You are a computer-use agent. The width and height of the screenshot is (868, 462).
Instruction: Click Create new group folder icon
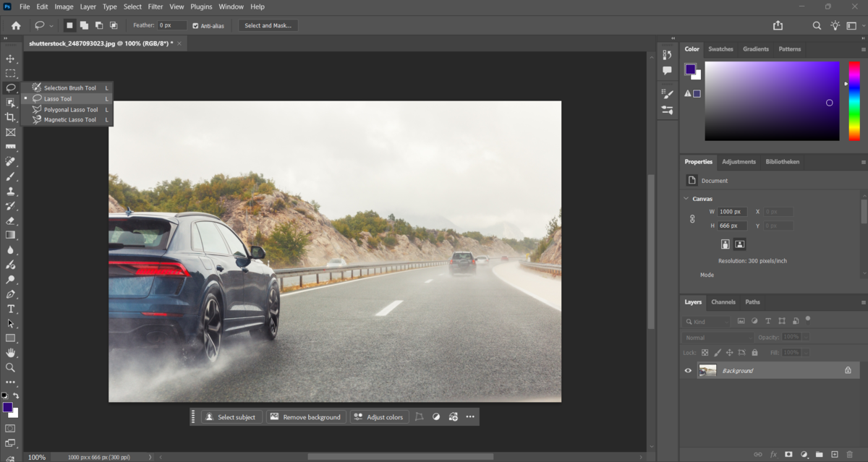click(x=820, y=454)
